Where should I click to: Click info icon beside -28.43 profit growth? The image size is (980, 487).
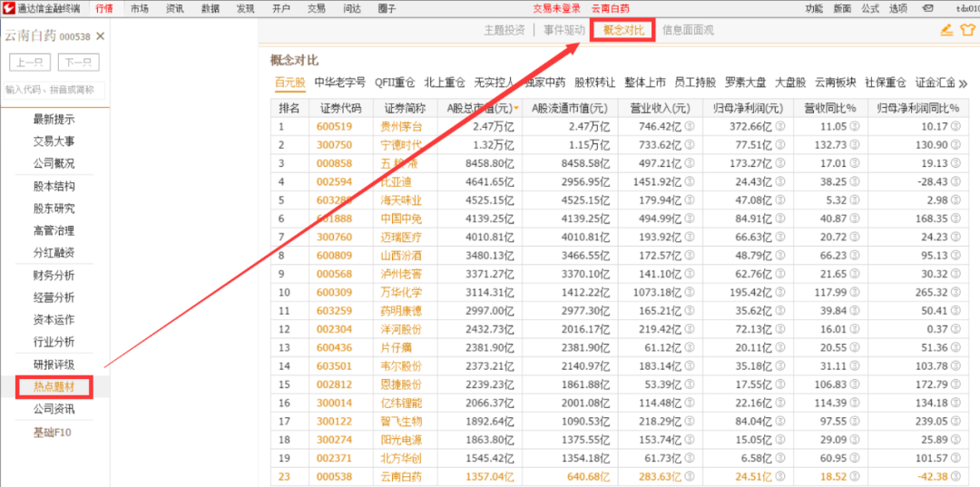[x=955, y=181]
